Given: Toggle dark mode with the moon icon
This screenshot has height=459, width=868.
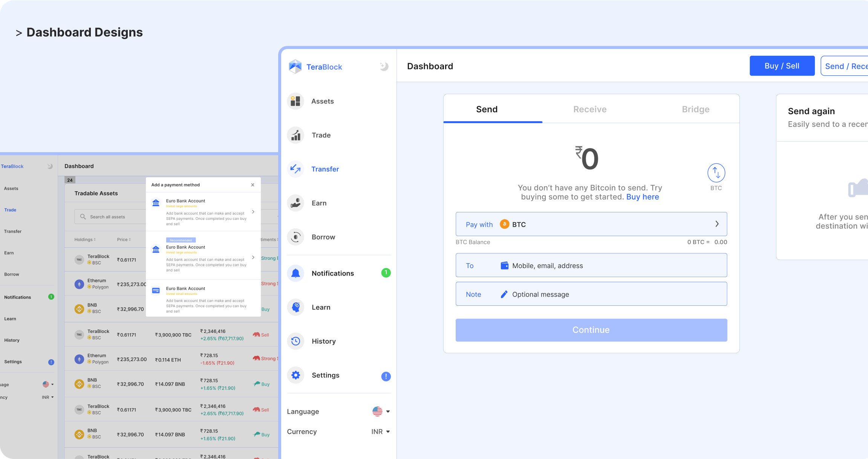Looking at the screenshot, I should [383, 66].
